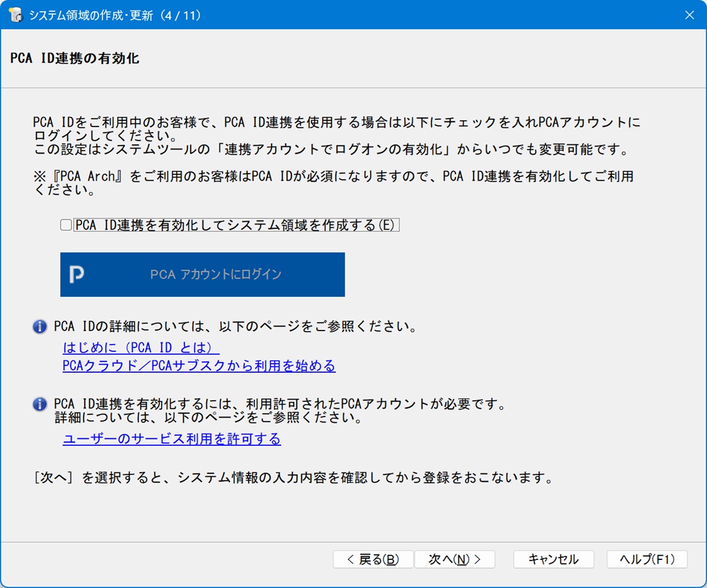707x588 pixels.
Task: Click the PCA logo on the login button
Action: click(77, 274)
